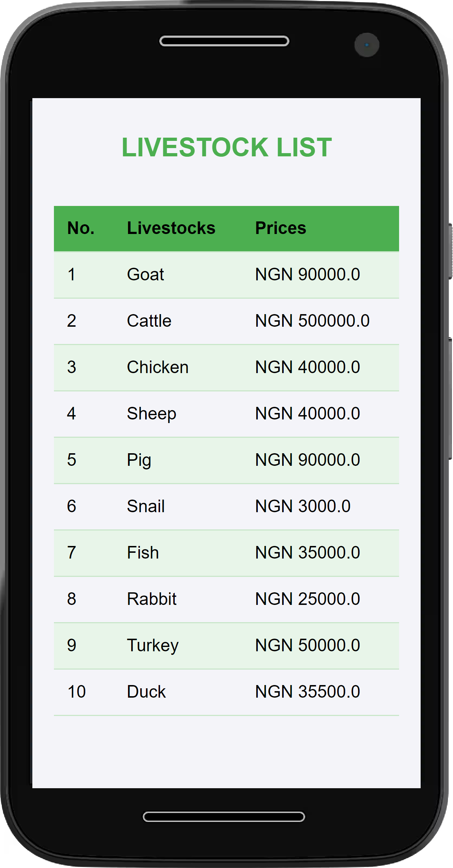Click the No. column header
The image size is (453, 868).
pos(81,228)
